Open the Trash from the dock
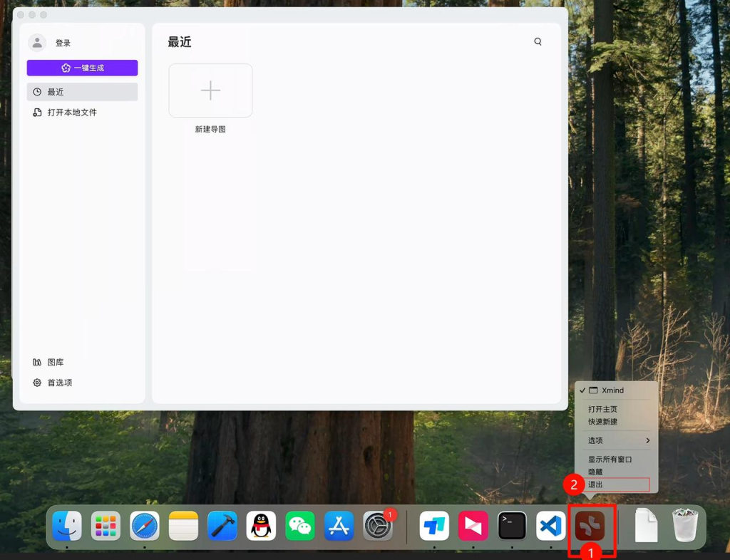The image size is (730, 560). point(685,526)
